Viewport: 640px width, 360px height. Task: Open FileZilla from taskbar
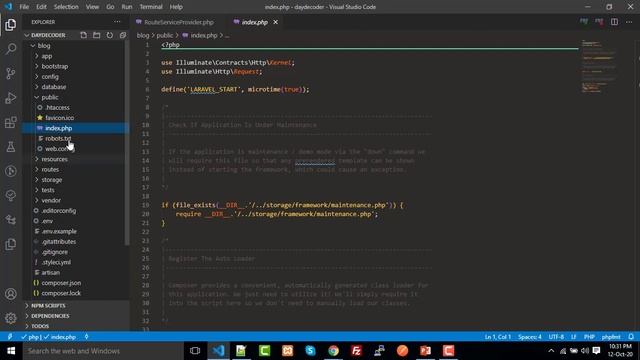click(356, 351)
